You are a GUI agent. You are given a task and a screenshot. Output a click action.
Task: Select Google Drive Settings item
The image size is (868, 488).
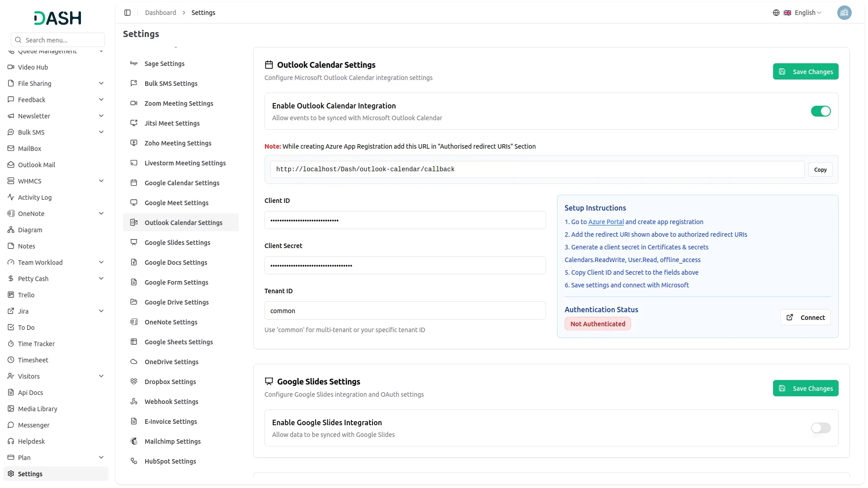(181, 302)
